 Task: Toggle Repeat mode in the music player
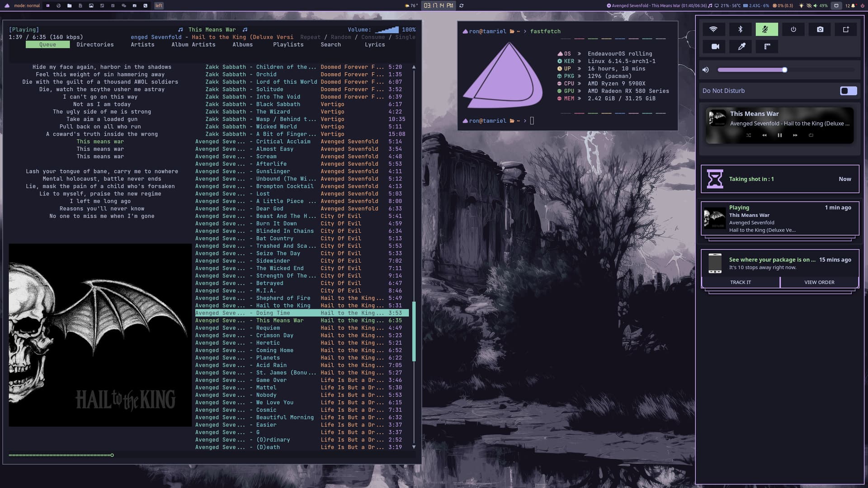[x=310, y=37]
